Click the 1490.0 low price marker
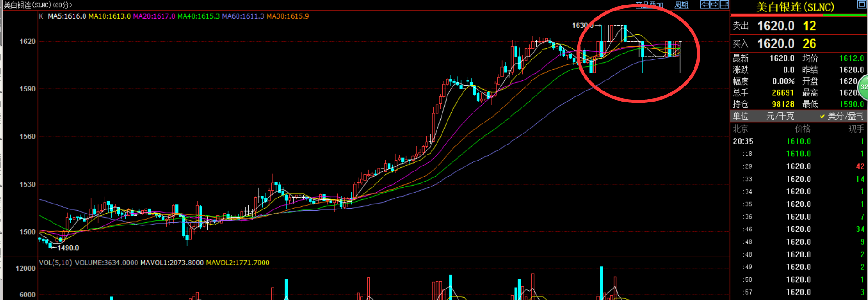The width and height of the screenshot is (868, 300). pyautogui.click(x=68, y=248)
